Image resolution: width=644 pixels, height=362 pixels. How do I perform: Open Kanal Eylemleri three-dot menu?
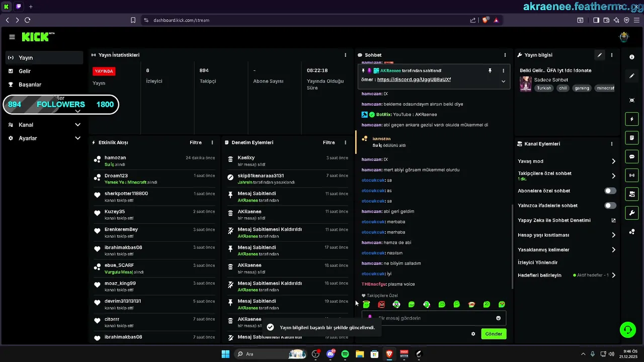tap(612, 143)
